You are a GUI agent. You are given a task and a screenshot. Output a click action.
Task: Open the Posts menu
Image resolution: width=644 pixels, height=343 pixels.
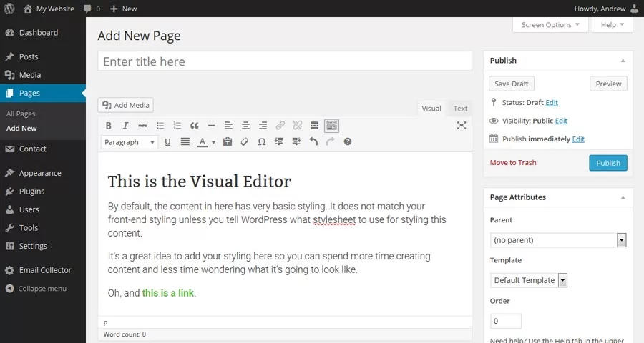43,56
